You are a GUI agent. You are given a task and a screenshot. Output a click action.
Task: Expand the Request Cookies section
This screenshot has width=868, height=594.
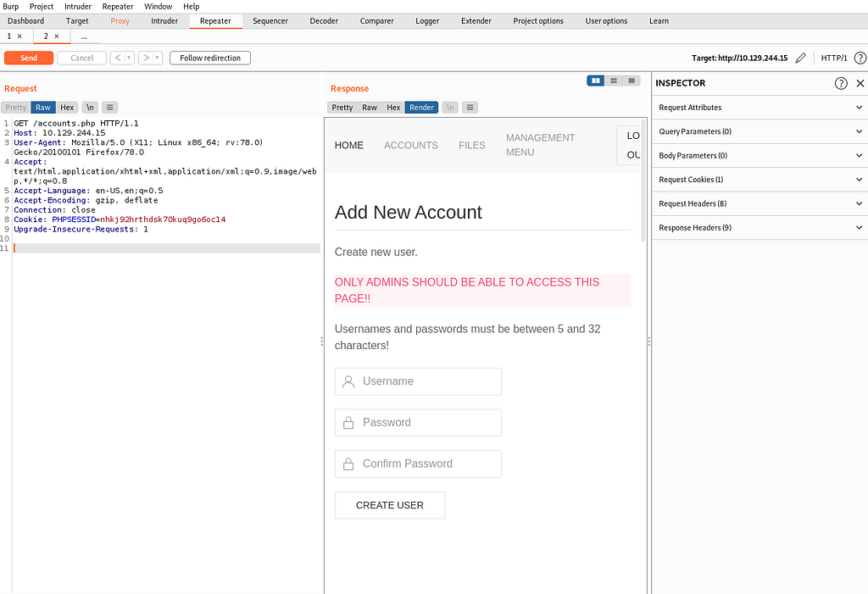click(760, 180)
